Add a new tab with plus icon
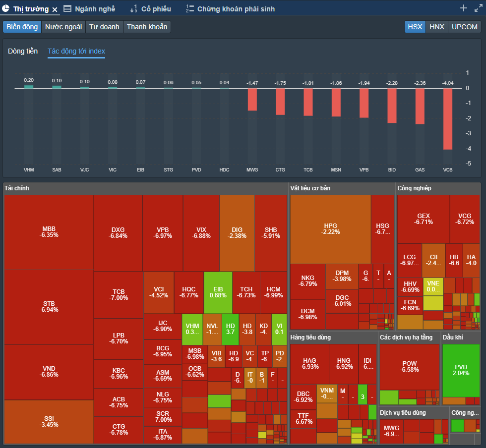 tap(464, 8)
